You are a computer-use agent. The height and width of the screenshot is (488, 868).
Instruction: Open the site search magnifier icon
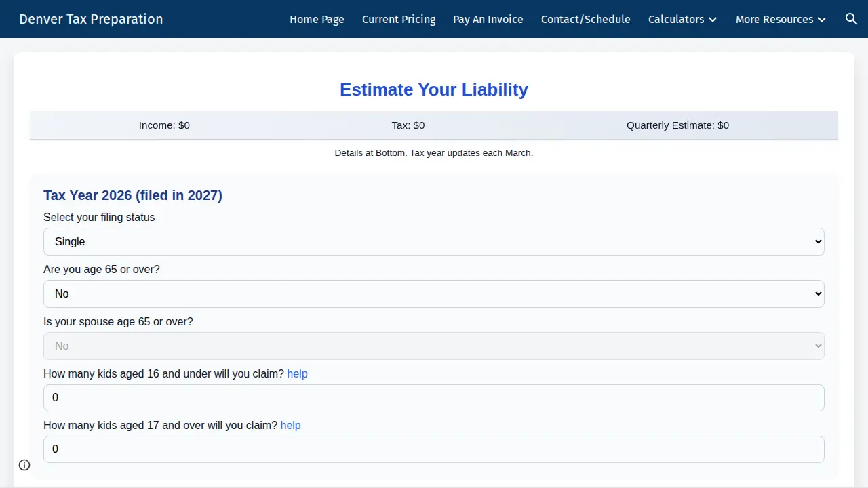pos(852,19)
